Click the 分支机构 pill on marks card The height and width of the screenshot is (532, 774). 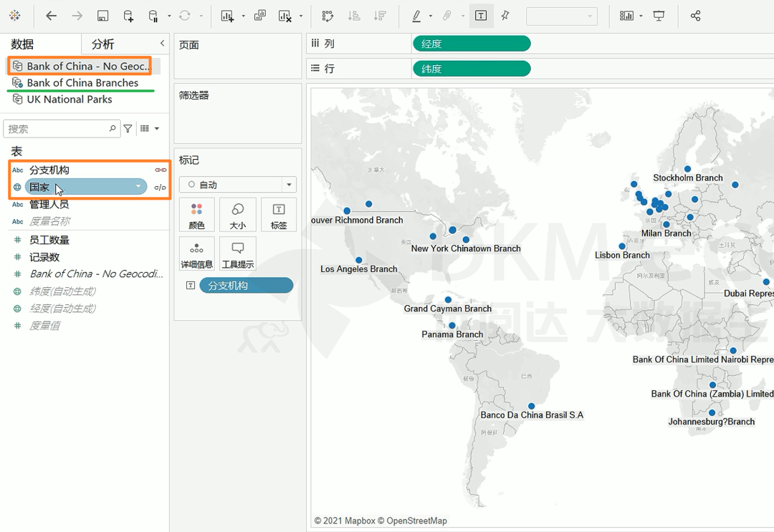click(x=247, y=286)
